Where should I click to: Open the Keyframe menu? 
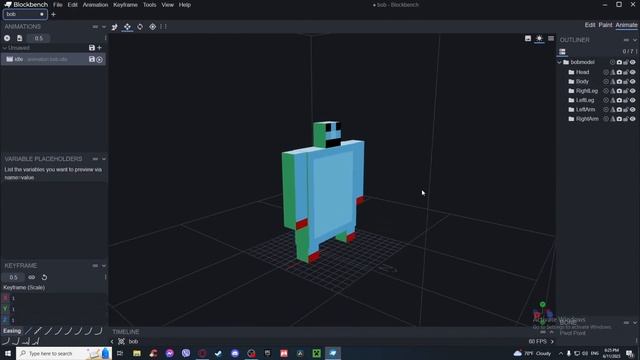pyautogui.click(x=125, y=5)
